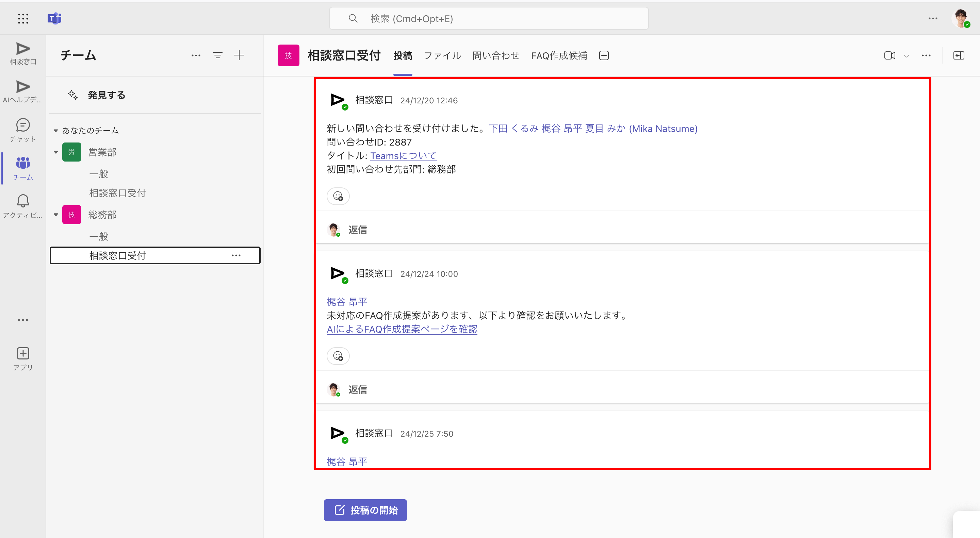Click 問い合わせID: 2887 text

point(369,142)
